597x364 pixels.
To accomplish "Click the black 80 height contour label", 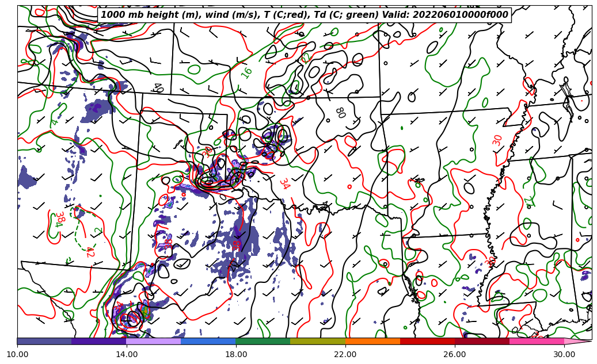I will point(340,113).
